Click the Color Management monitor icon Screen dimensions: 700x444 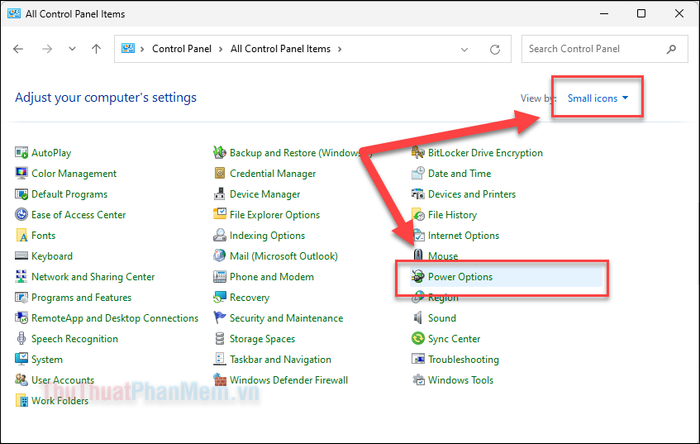coord(21,173)
